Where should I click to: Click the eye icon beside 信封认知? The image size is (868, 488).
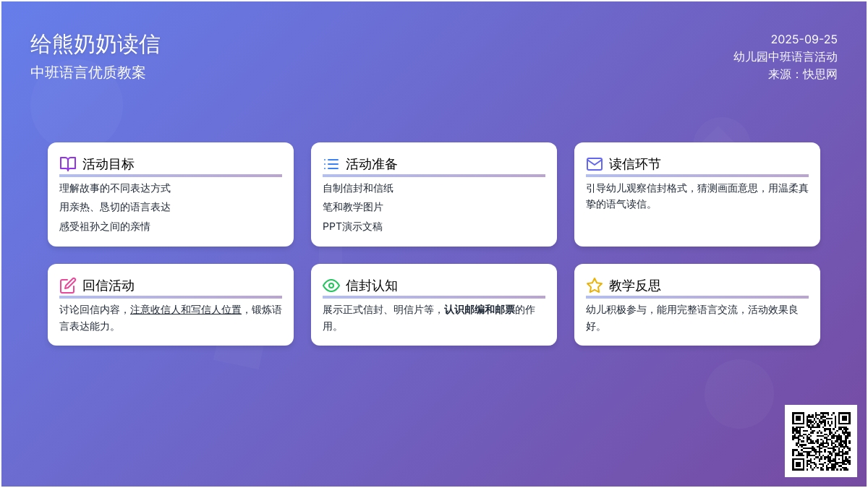click(x=331, y=286)
